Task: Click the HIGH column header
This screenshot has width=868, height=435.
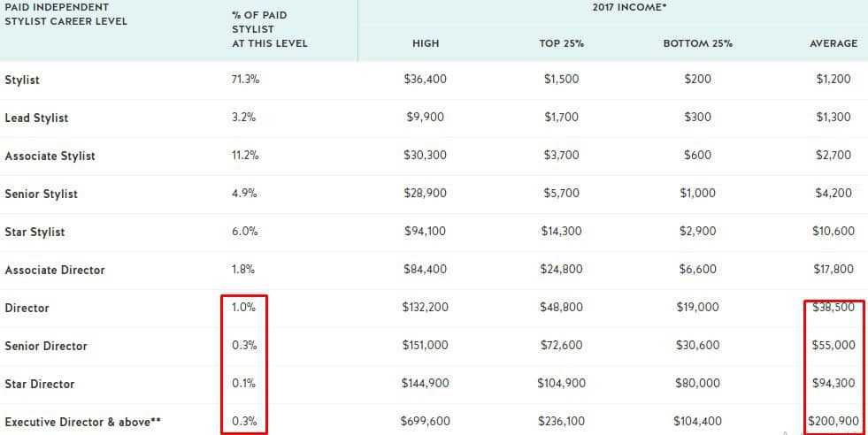Action: click(x=426, y=43)
